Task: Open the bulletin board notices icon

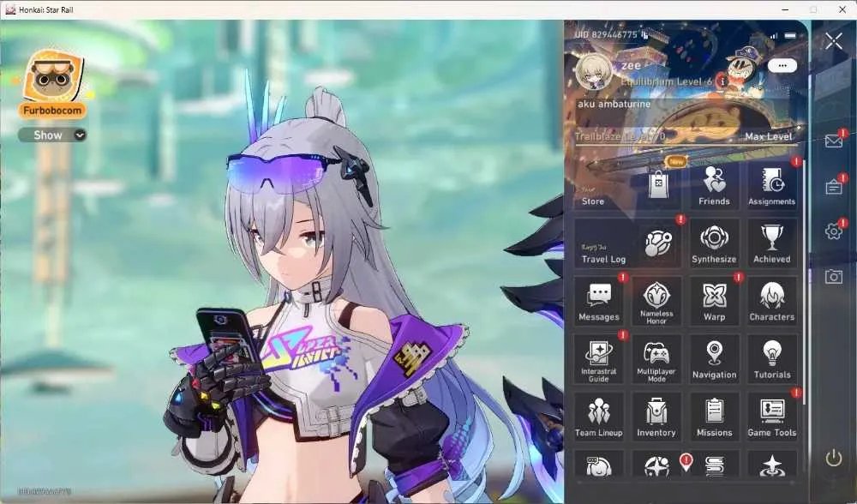Action: click(834, 187)
